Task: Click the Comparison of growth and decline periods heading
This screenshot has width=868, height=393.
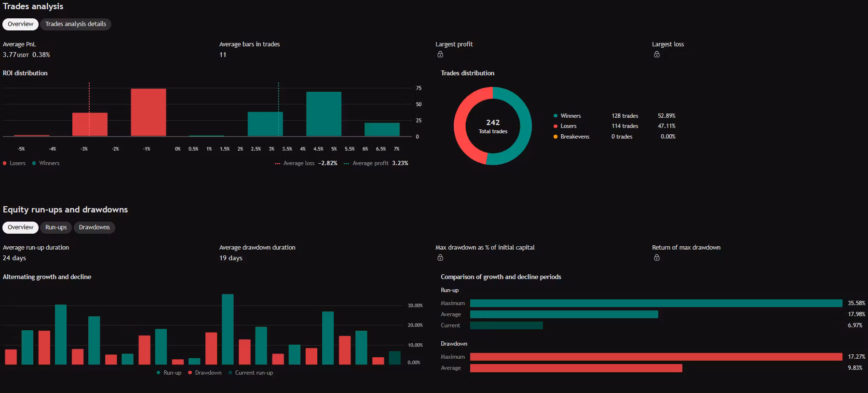Action: 501,277
